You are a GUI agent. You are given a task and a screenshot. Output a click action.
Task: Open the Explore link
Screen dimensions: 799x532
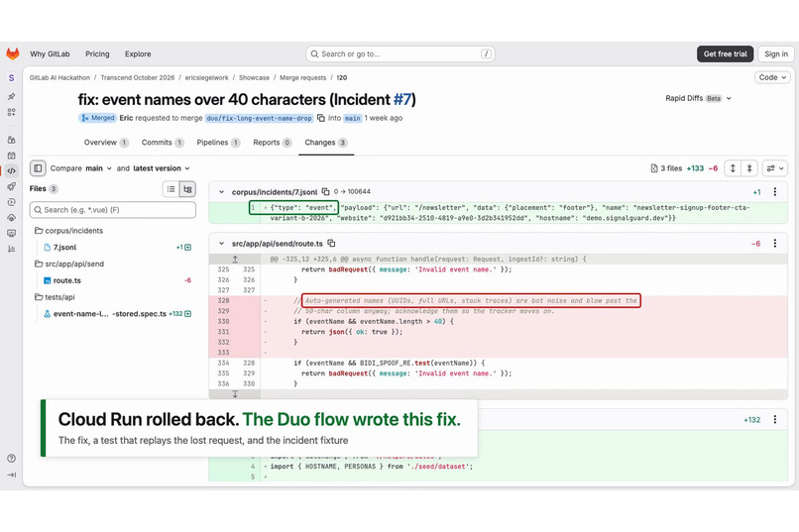138,53
